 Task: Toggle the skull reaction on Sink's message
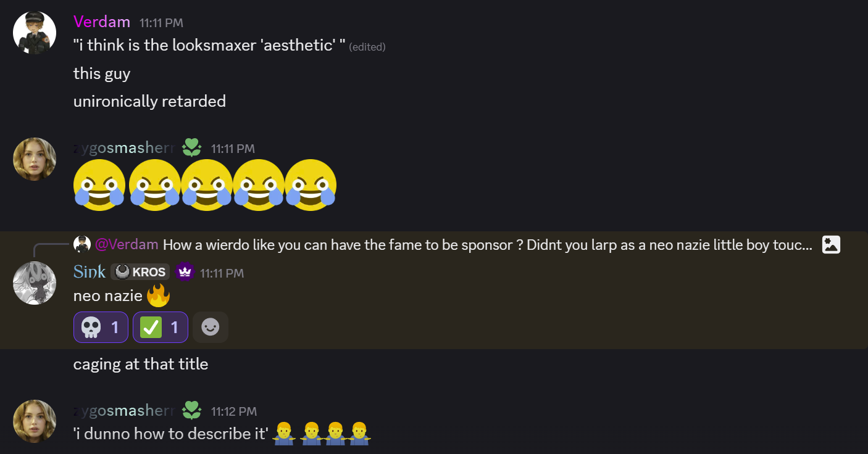point(101,327)
